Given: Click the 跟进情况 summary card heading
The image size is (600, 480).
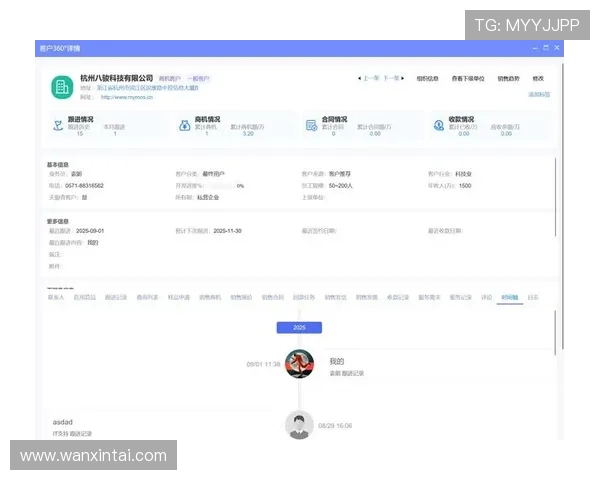Looking at the screenshot, I should click(x=80, y=119).
